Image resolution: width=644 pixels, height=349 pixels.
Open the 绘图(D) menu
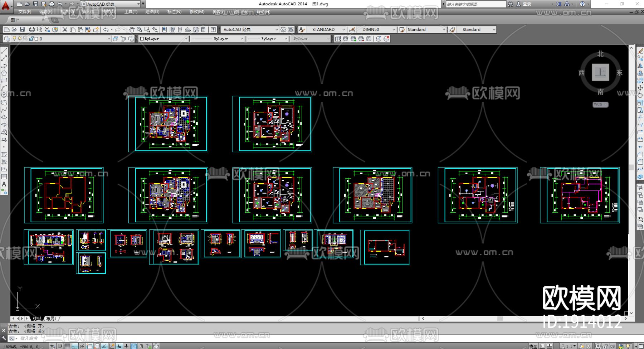click(x=152, y=12)
